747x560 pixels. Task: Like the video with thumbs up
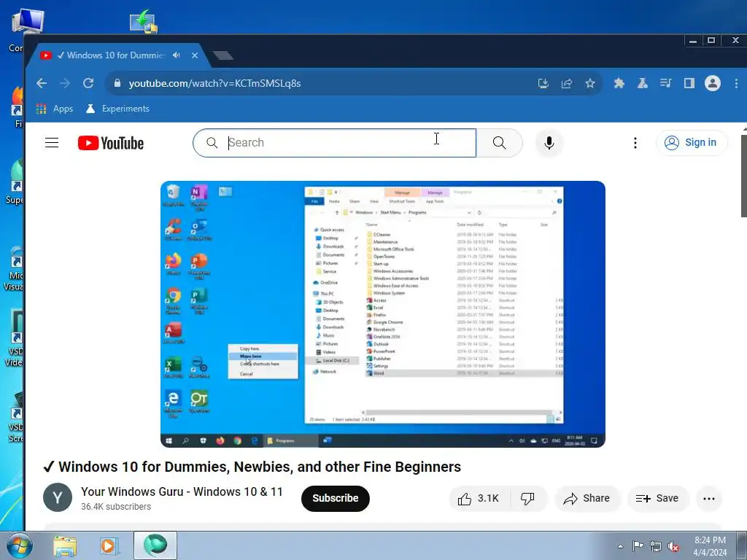point(479,499)
